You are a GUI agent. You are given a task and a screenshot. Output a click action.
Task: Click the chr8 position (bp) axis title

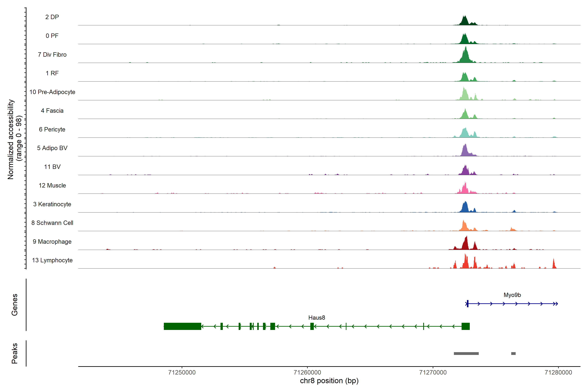(x=329, y=381)
